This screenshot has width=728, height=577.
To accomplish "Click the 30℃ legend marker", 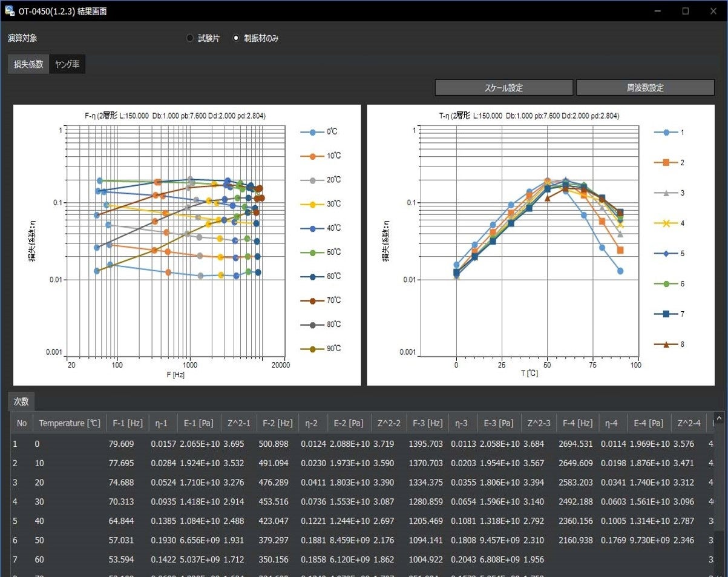I will click(312, 205).
